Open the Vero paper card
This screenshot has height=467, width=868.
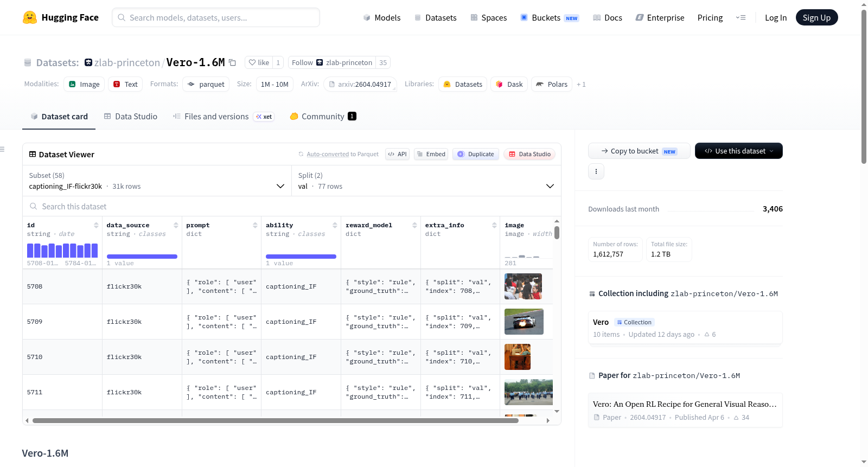click(x=685, y=410)
